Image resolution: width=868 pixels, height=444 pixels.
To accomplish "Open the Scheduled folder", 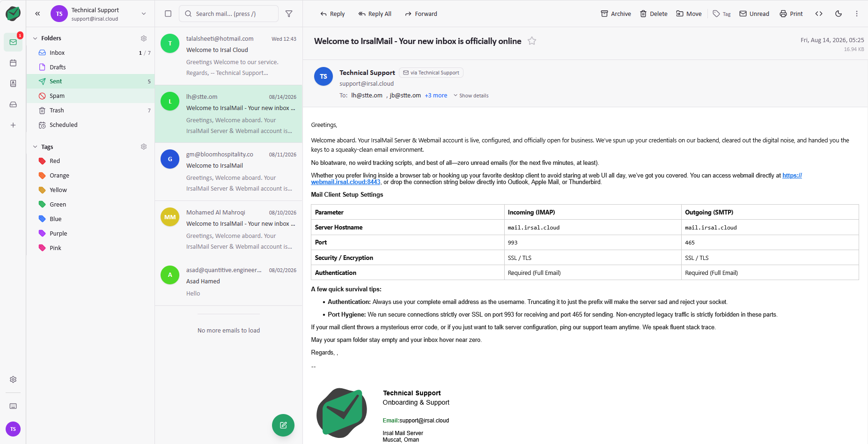I will click(x=90, y=125).
